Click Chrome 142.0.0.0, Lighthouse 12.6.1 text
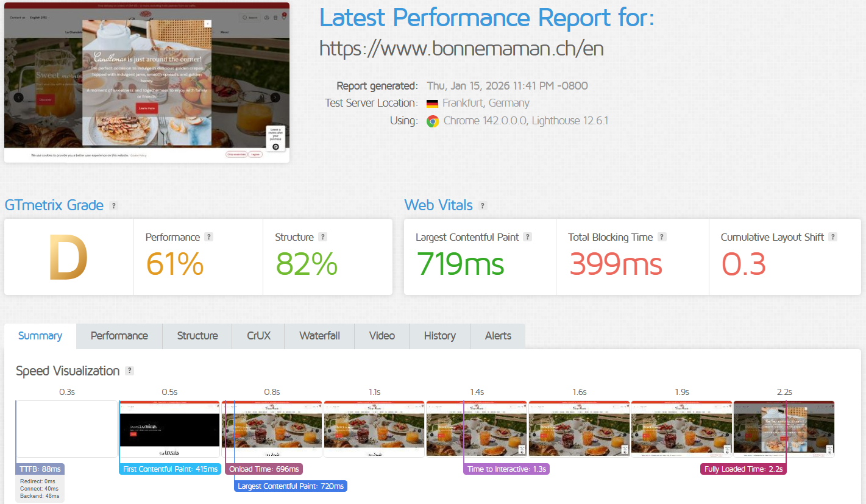The width and height of the screenshot is (866, 504). pyautogui.click(x=525, y=121)
